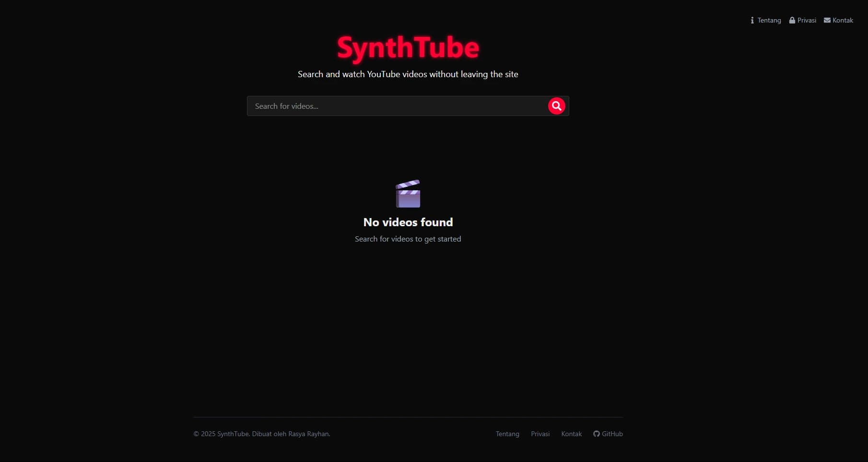Screen dimensions: 868x462
Task: Open Tentang from the top navigation
Action: tap(769, 20)
